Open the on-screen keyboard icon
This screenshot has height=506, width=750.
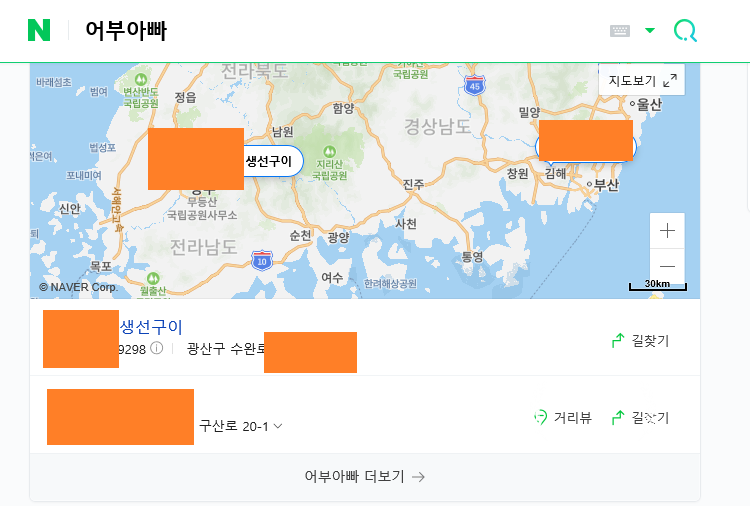pos(620,31)
